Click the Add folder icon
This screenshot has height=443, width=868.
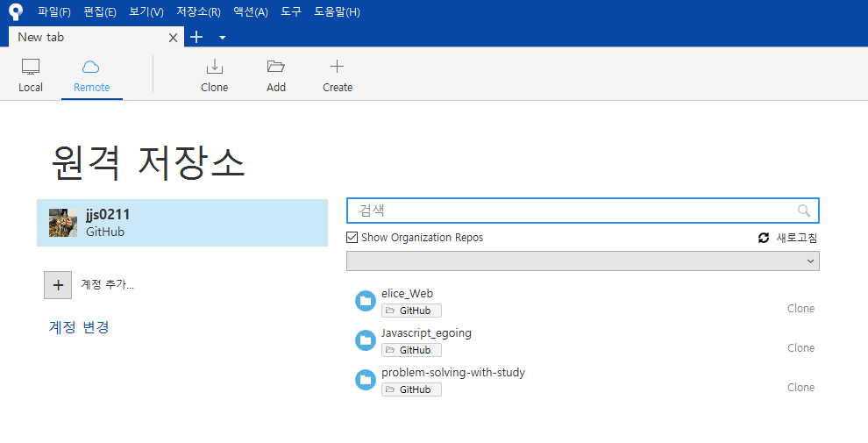coord(276,68)
